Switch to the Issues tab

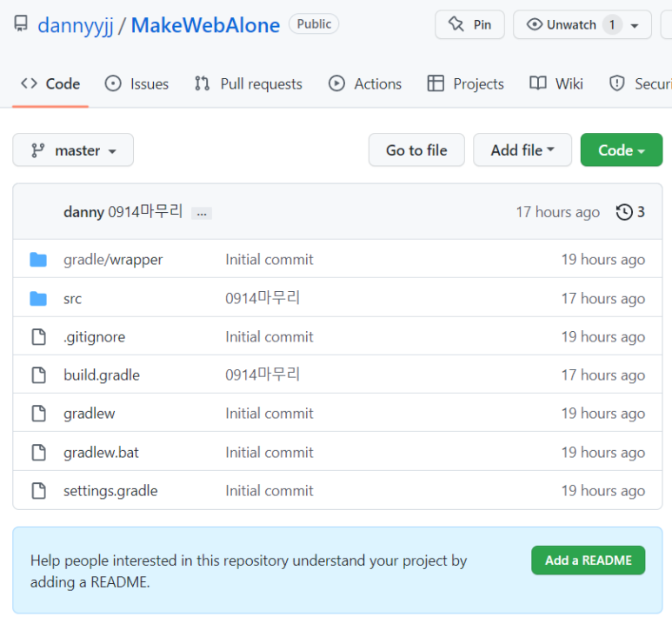(136, 83)
